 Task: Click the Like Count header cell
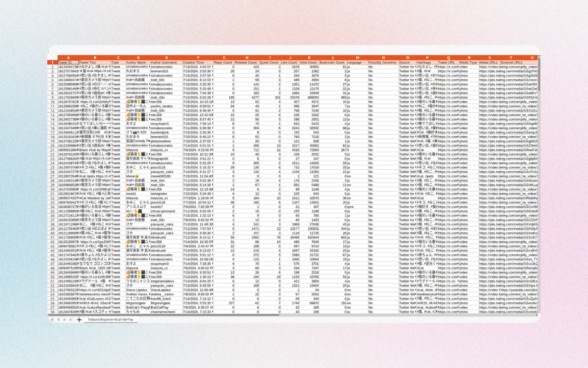[x=289, y=63]
